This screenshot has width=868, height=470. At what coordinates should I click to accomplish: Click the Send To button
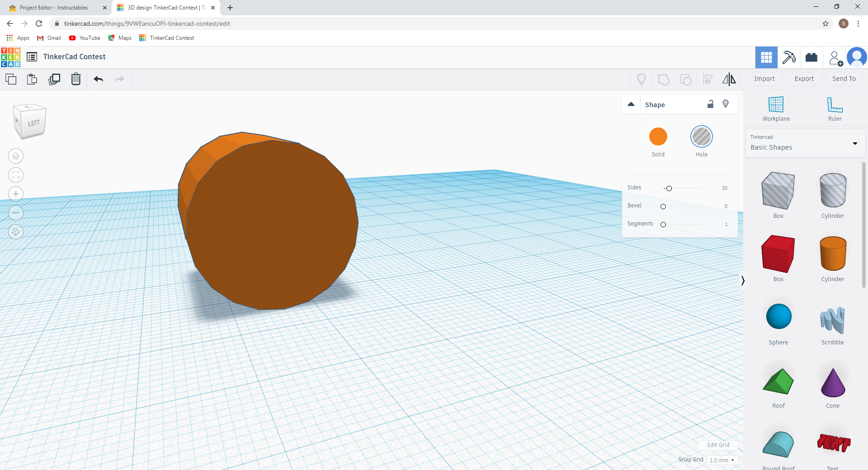coord(844,79)
